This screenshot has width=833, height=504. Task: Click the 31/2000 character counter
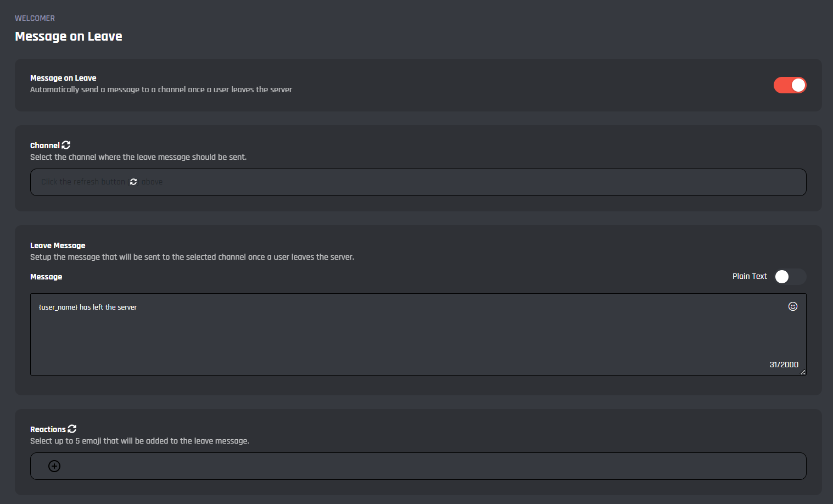(784, 365)
